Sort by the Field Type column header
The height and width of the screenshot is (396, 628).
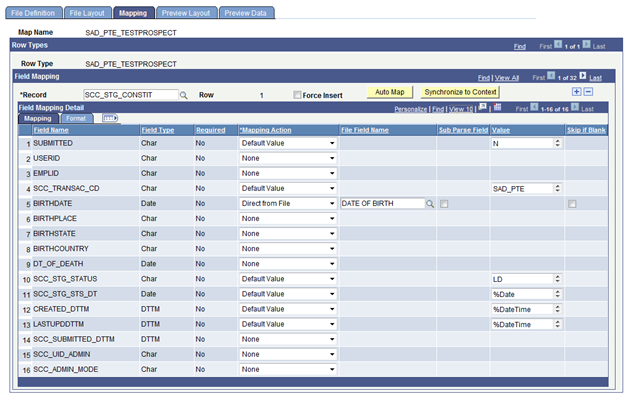click(158, 130)
